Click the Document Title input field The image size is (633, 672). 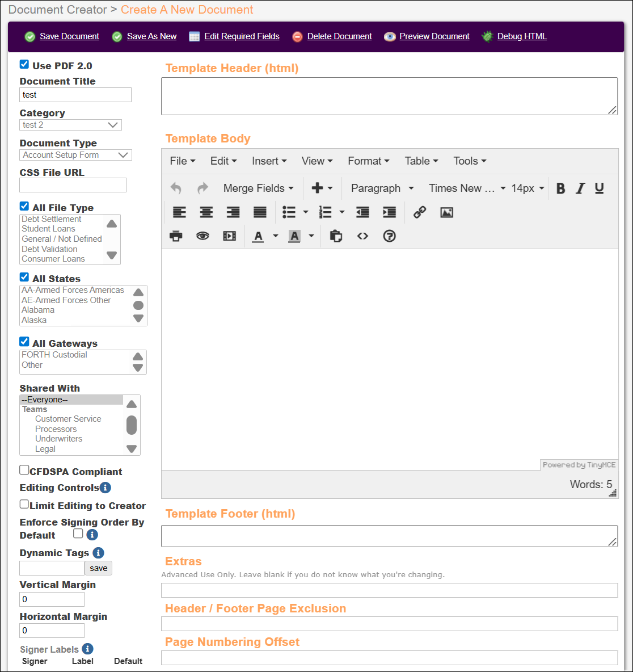click(x=75, y=95)
